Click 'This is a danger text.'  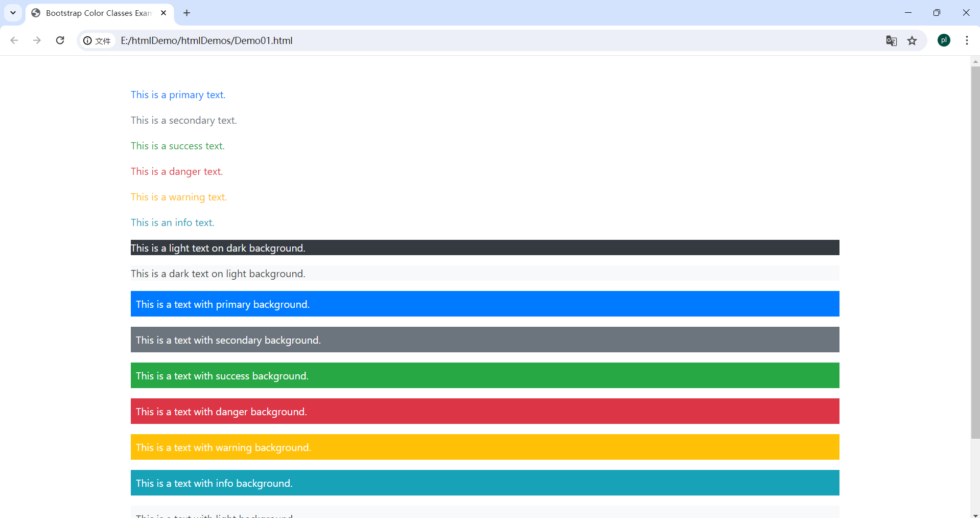177,171
